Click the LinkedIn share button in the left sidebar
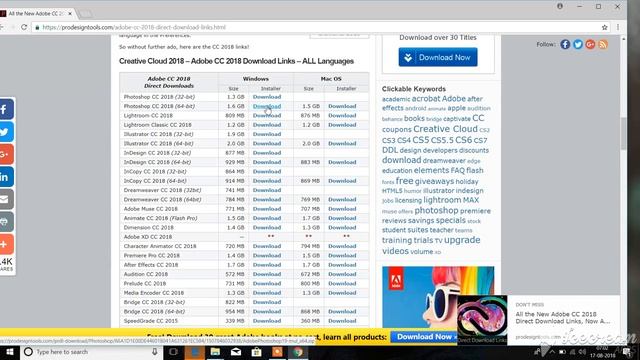 [x=7, y=177]
